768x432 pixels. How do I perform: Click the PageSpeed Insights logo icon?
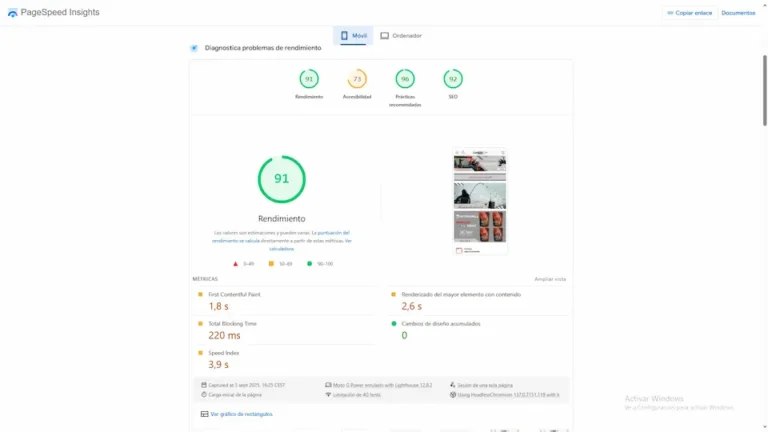click(12, 13)
